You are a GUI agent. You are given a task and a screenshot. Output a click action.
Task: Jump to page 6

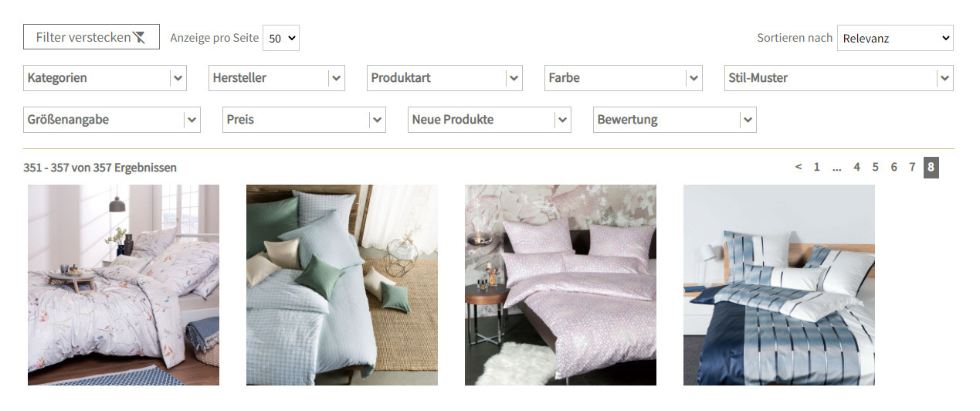pyautogui.click(x=894, y=167)
